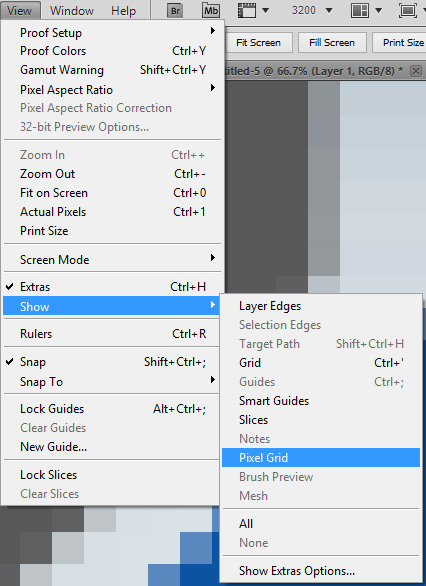
Task: Click the Fit Screen button
Action: tap(258, 43)
